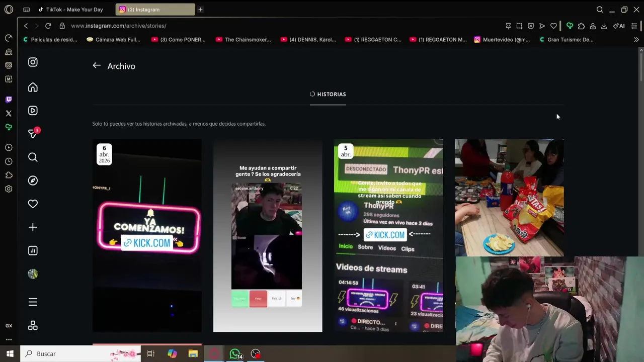Open 'Gran Turismo: De...' bookmark

pos(566,40)
